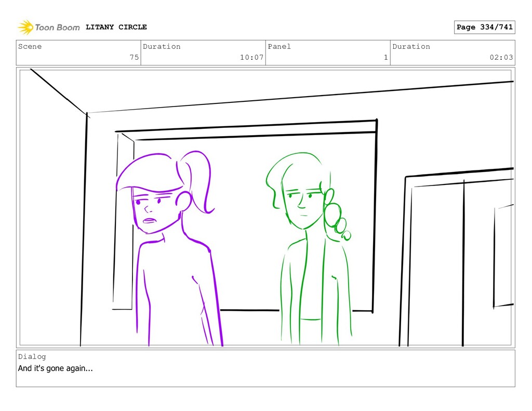Screen dimensions: 532x411
Task: Select the LITANY CIRCLE project title
Action: pos(116,27)
